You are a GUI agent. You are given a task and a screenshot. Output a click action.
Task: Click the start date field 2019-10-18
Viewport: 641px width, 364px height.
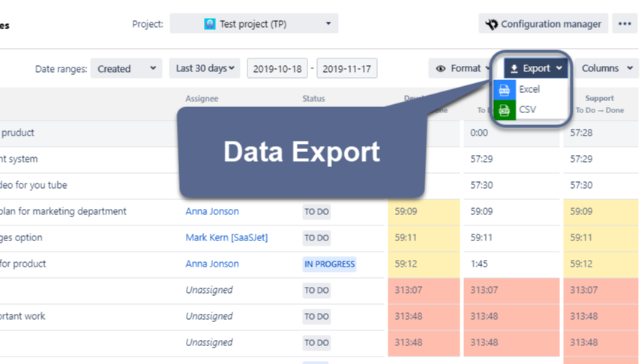[x=277, y=69]
